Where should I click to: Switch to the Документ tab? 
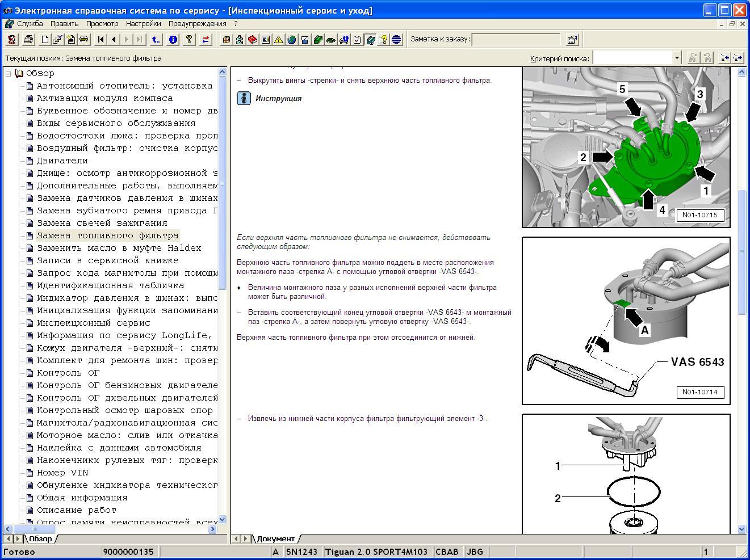tap(275, 538)
